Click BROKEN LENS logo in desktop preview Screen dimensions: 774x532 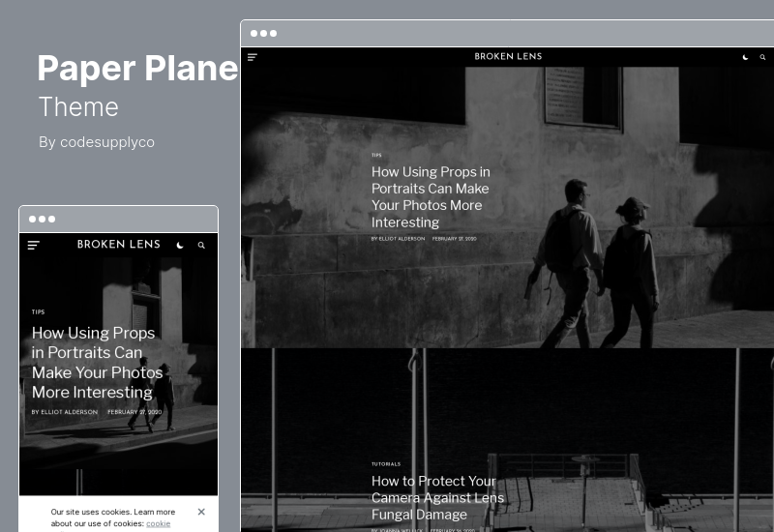[508, 56]
